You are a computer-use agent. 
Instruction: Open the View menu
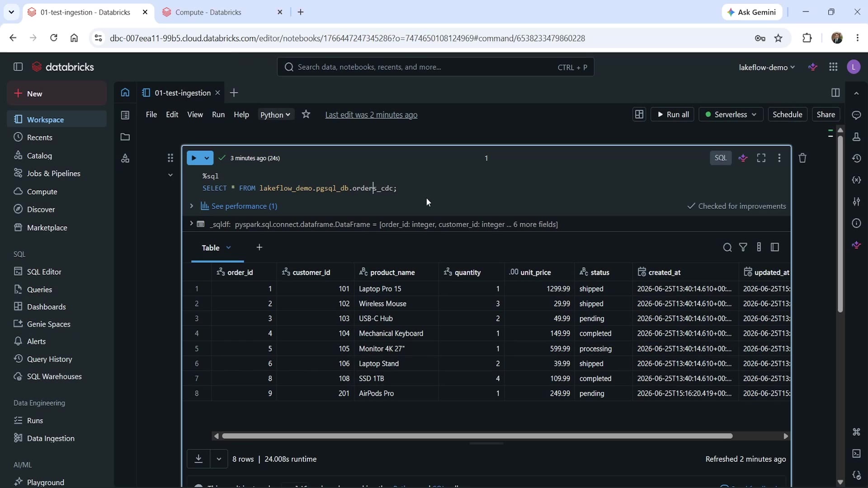tap(195, 115)
